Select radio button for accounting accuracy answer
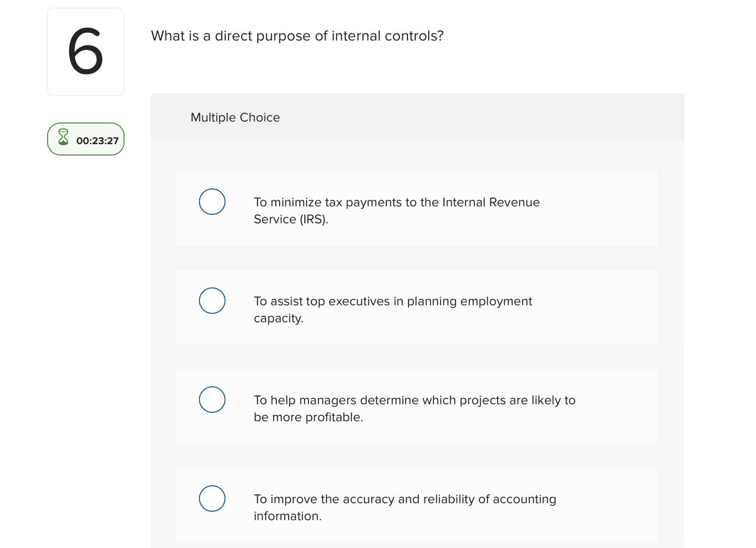756x548 pixels. [x=212, y=499]
